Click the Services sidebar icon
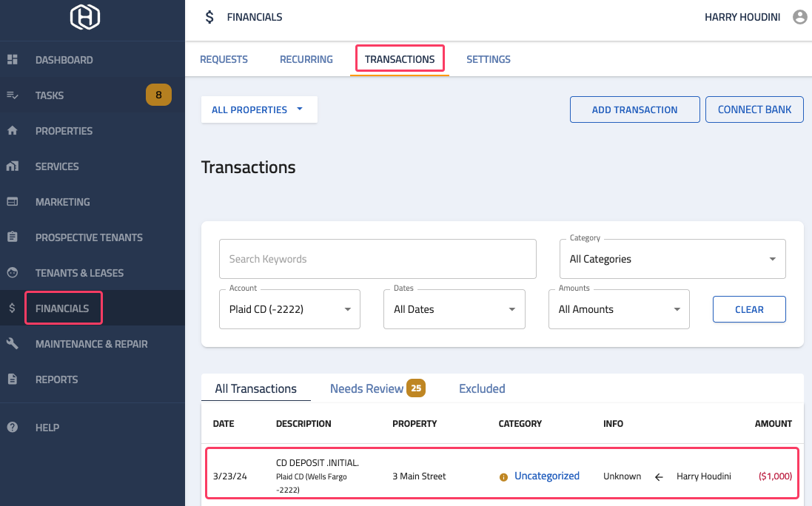The width and height of the screenshot is (812, 506). 12,166
